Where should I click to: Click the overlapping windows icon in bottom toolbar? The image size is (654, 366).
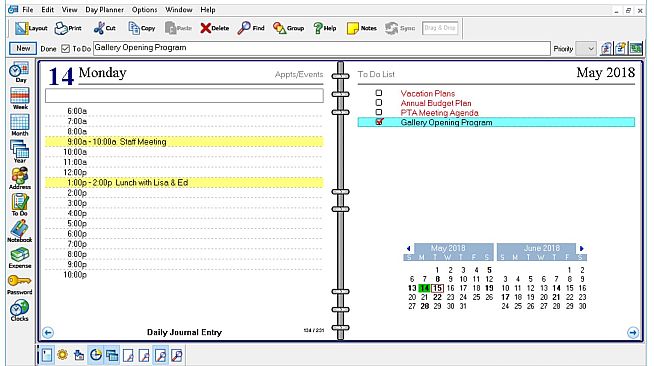click(x=112, y=355)
